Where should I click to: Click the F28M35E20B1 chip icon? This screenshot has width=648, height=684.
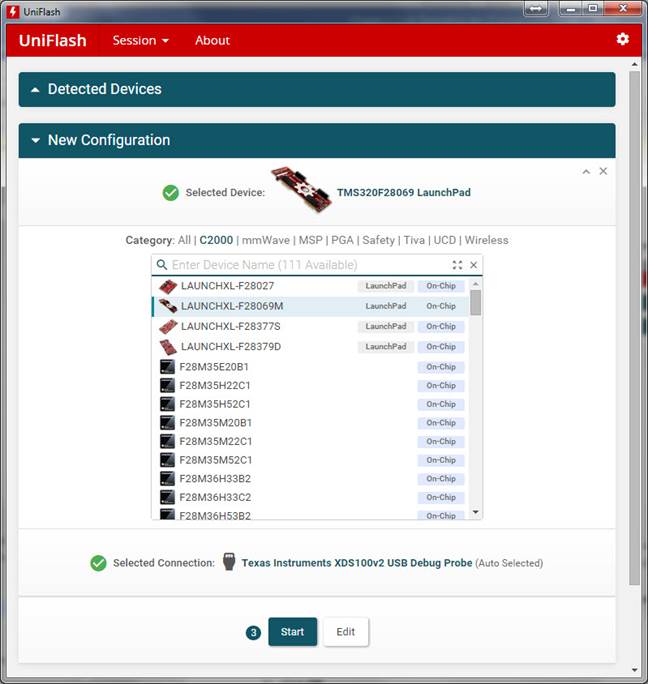(168, 367)
